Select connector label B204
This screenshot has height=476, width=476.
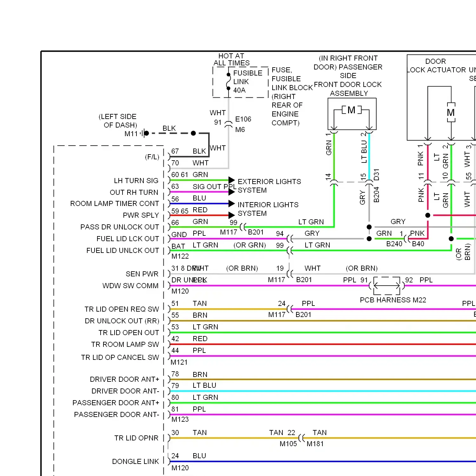pos(376,195)
